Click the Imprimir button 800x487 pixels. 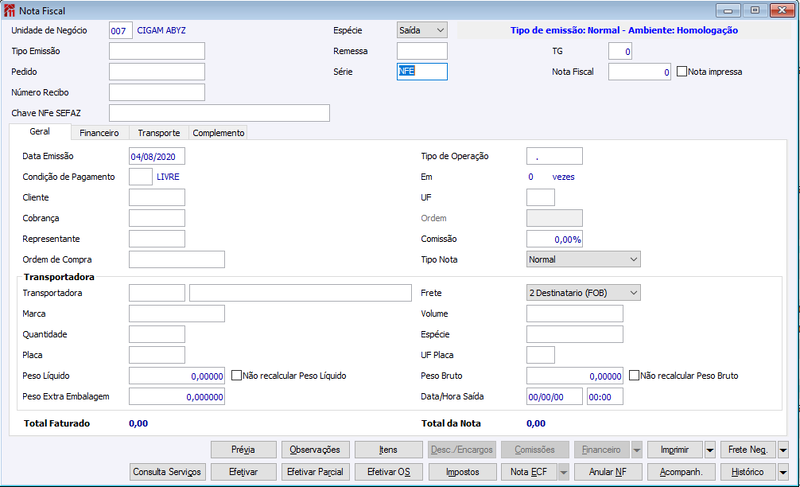675,450
